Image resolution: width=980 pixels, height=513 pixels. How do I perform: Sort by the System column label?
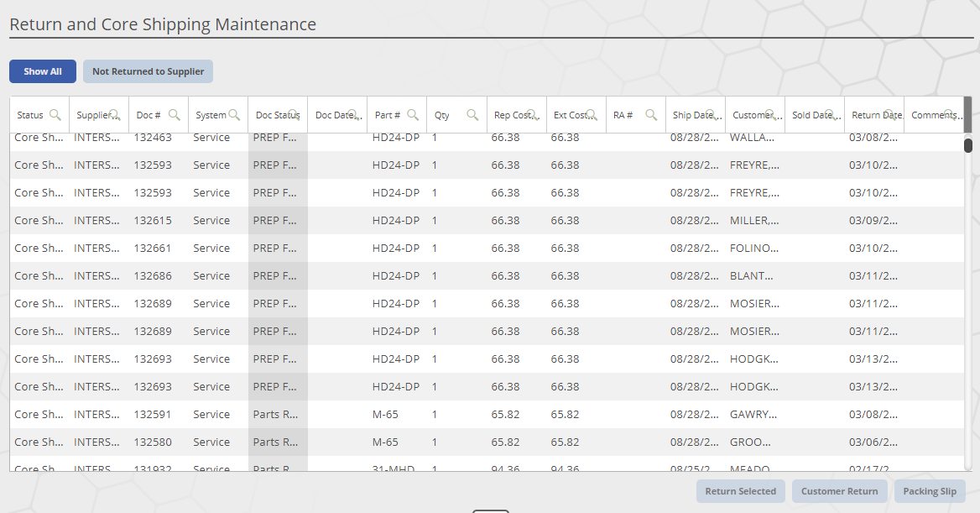point(211,115)
